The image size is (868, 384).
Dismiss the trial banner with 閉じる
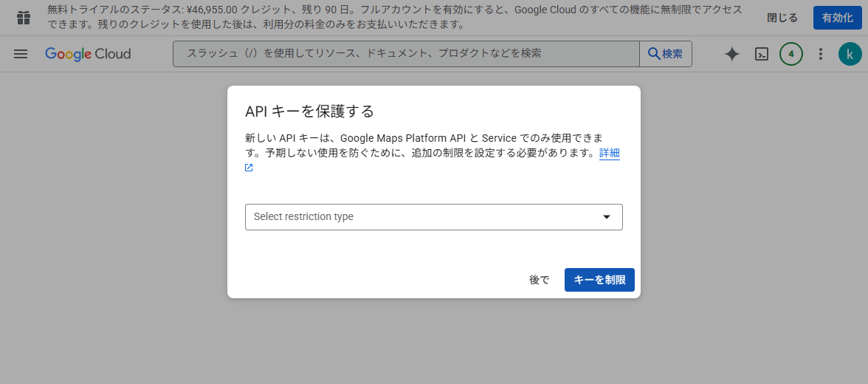(782, 18)
